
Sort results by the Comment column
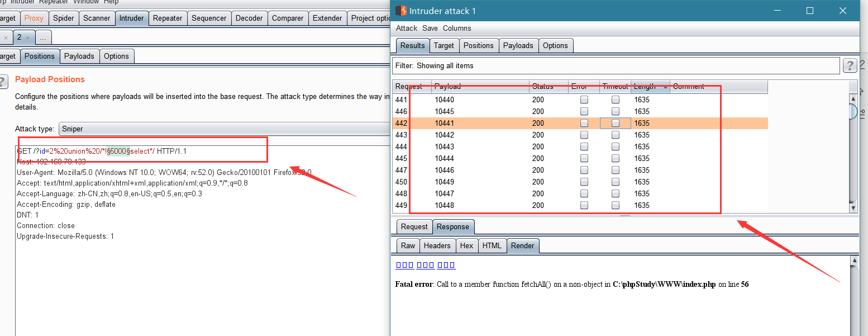(x=719, y=87)
